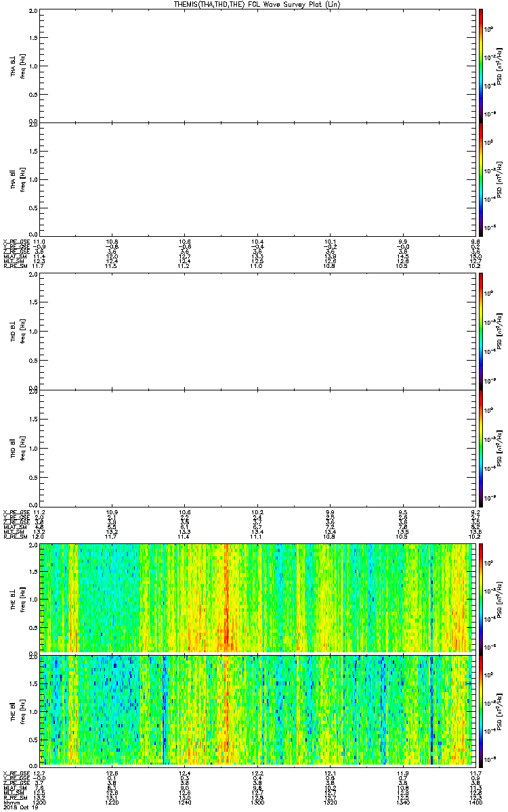Click the 'PSD [nT²/Hz]' label beside THE B⊥
This screenshot has width=508, height=812.
pyautogui.click(x=500, y=598)
